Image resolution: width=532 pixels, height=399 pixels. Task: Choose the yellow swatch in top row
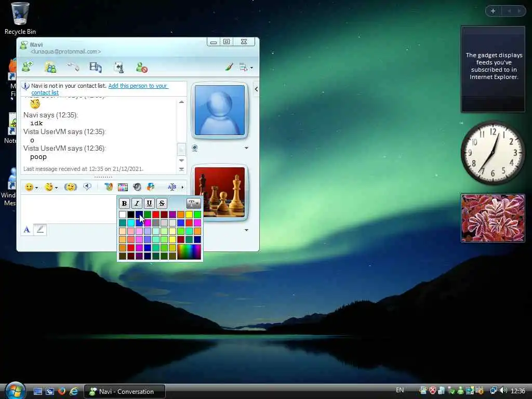[189, 215]
